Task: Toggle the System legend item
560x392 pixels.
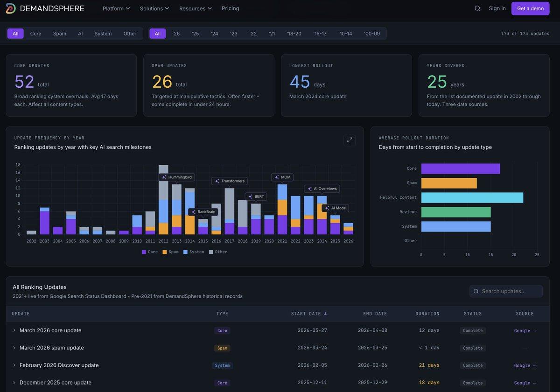Action: pyautogui.click(x=193, y=252)
